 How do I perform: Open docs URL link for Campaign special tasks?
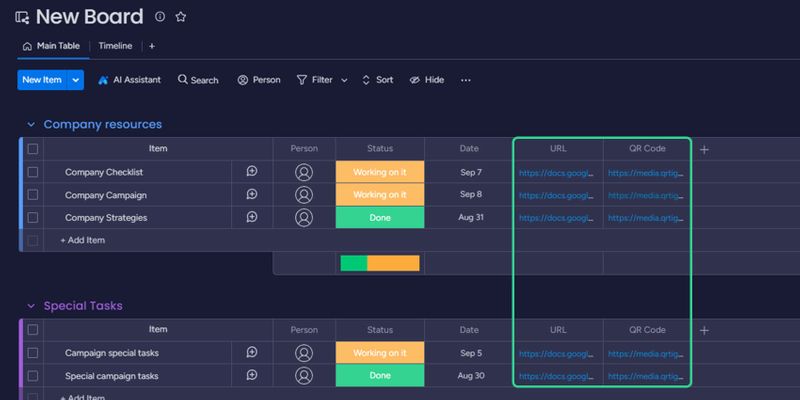(x=556, y=354)
